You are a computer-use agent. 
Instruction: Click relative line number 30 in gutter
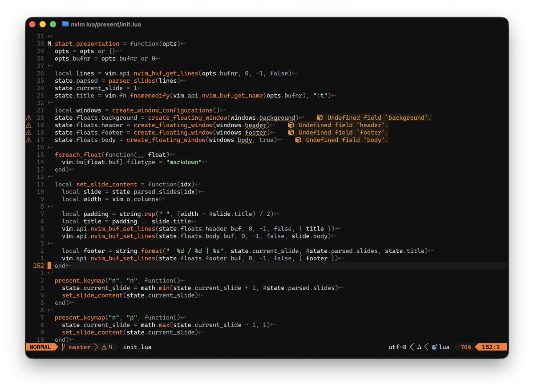[40, 44]
